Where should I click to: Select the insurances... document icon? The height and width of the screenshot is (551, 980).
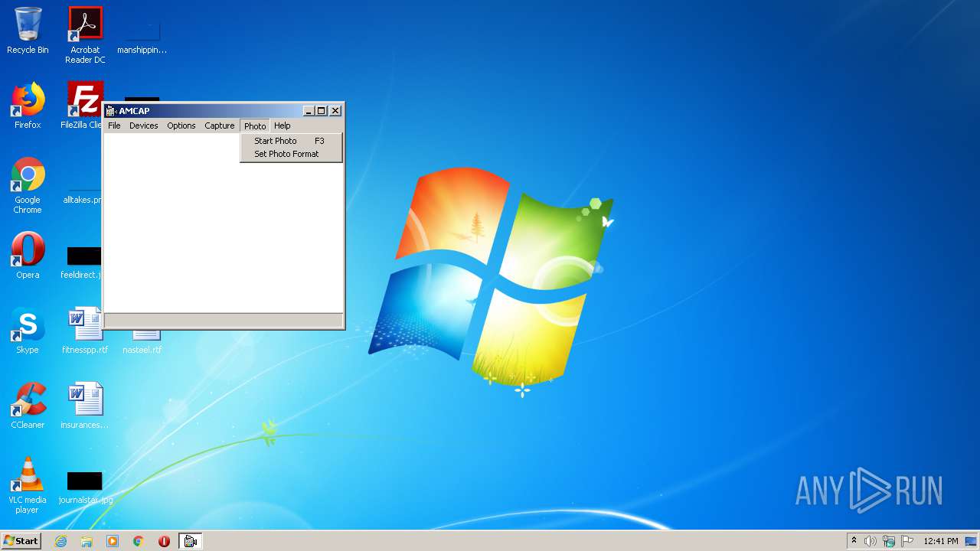click(x=85, y=406)
